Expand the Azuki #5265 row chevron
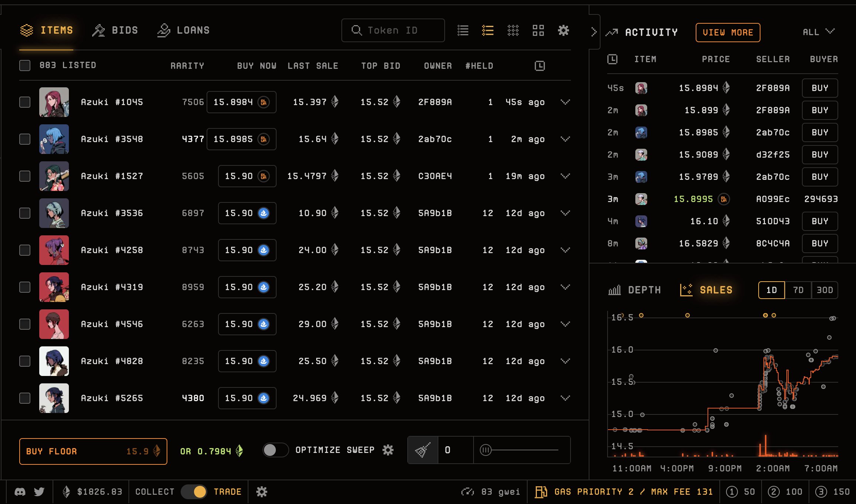This screenshot has width=856, height=504. pos(565,398)
